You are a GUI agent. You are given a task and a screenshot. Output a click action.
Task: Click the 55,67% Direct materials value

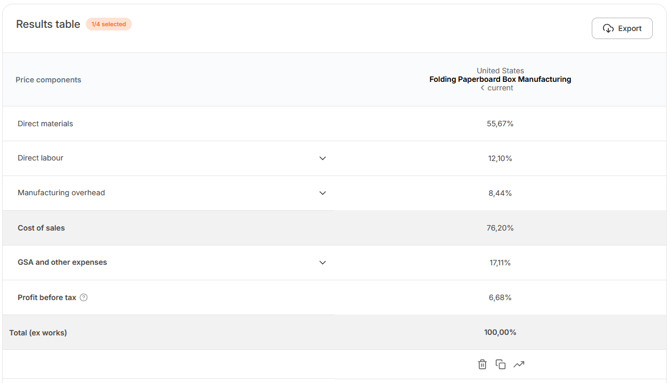tap(500, 124)
